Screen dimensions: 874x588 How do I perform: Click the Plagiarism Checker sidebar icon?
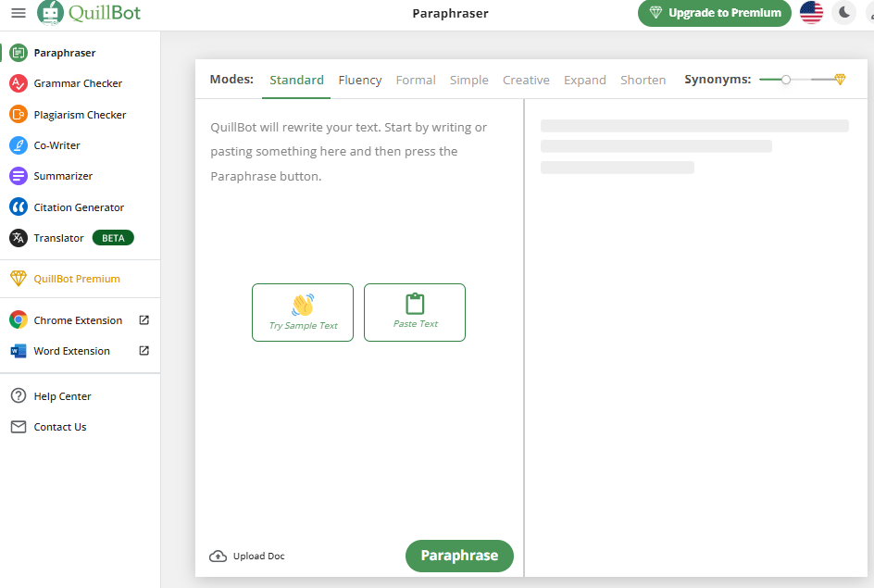19,115
